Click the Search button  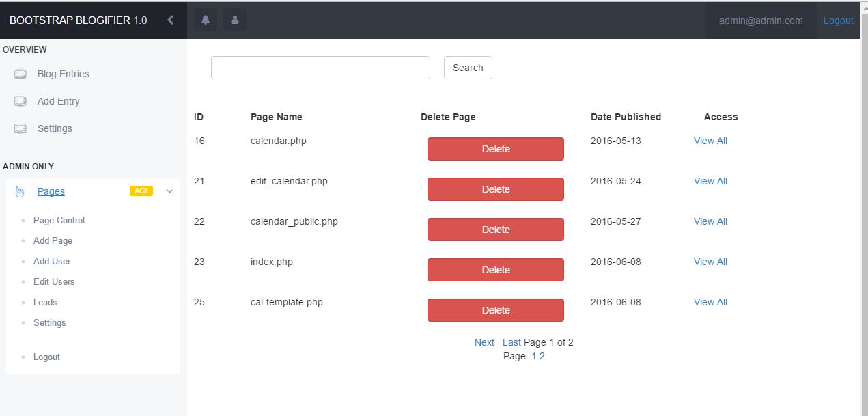tap(468, 68)
